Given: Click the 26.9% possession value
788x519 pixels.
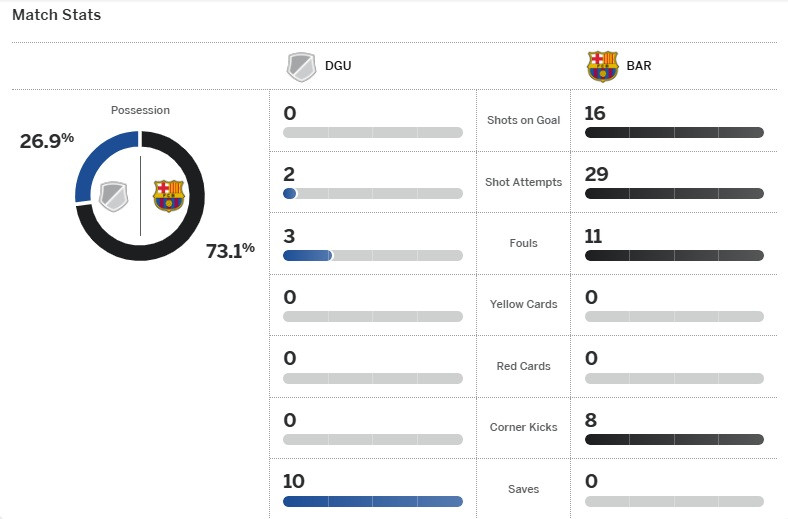Looking at the screenshot, I should tap(47, 140).
